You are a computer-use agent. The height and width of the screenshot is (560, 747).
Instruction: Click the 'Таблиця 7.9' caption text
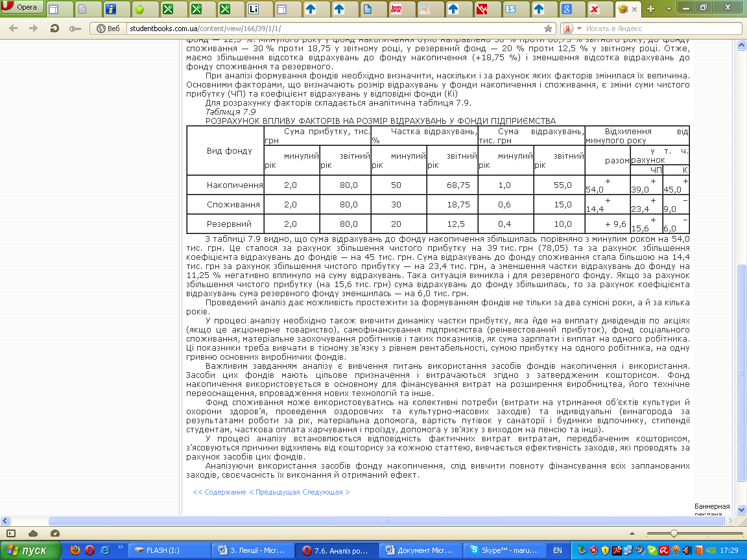pos(230,112)
